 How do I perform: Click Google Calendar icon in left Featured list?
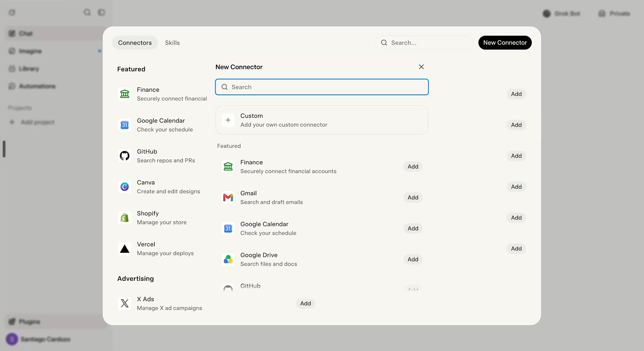pyautogui.click(x=125, y=125)
